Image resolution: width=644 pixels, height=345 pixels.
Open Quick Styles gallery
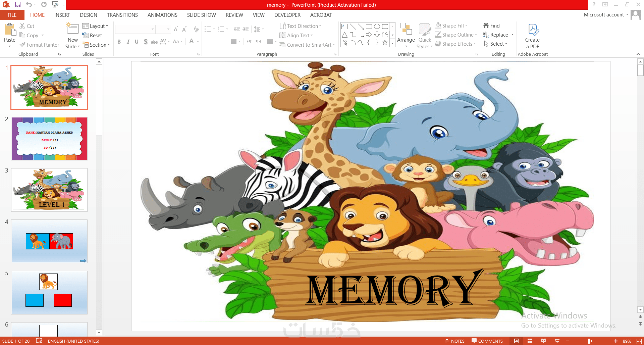tap(425, 36)
